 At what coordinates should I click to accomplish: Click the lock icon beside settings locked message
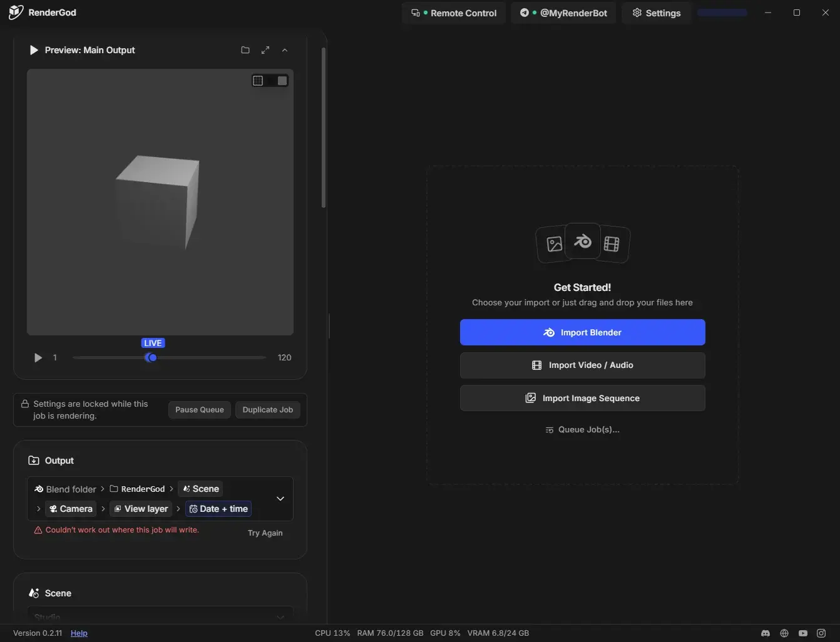tap(25, 404)
